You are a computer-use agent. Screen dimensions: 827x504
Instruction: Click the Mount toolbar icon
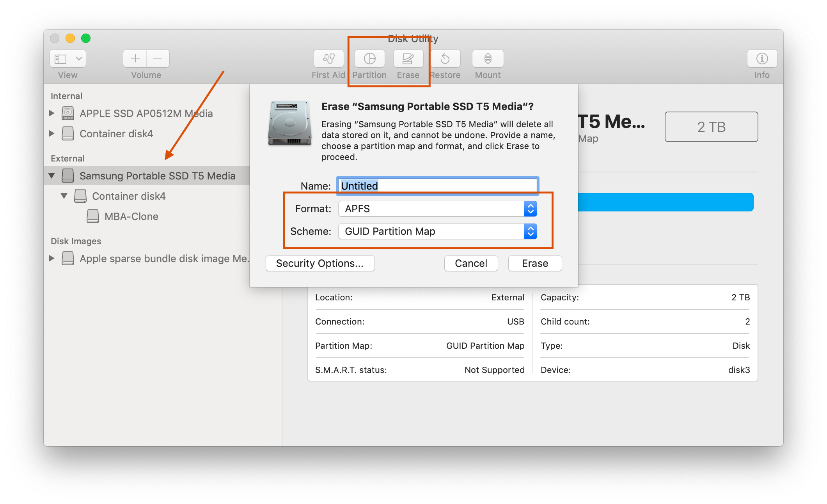coord(488,59)
